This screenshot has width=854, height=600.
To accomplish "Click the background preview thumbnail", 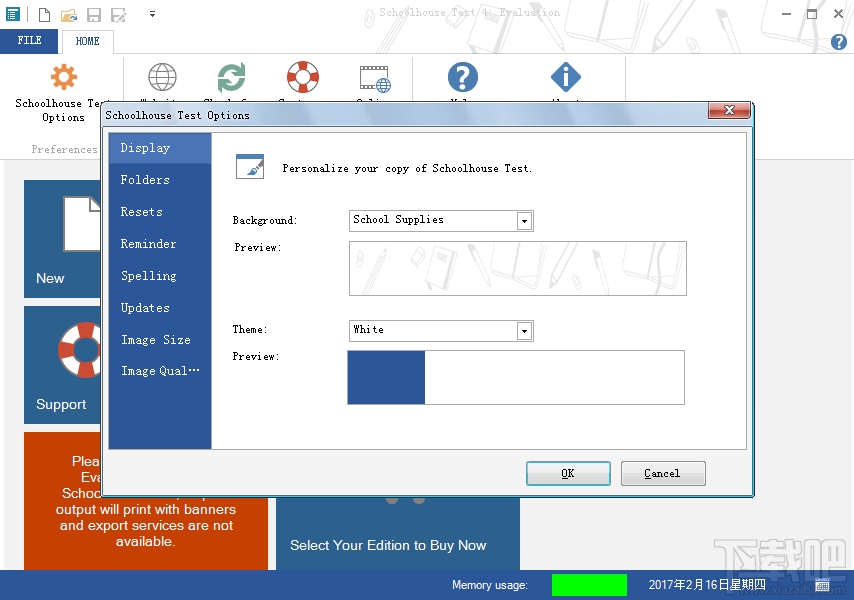I will pos(517,268).
